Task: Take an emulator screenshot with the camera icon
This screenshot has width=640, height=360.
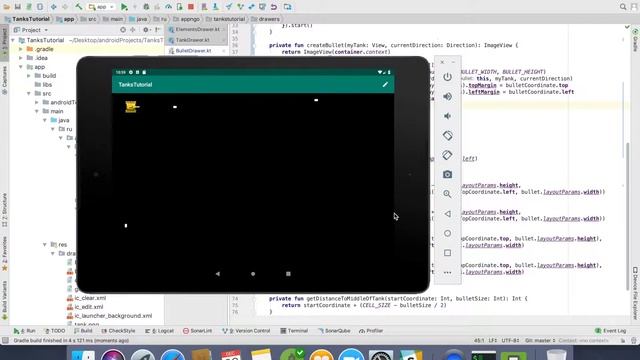Action: [447, 175]
